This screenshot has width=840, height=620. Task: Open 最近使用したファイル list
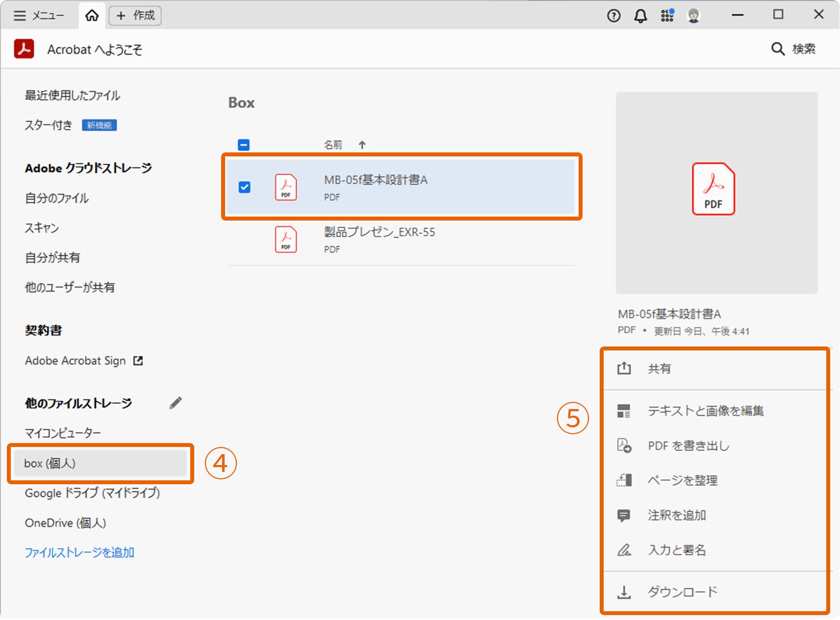pyautogui.click(x=73, y=95)
